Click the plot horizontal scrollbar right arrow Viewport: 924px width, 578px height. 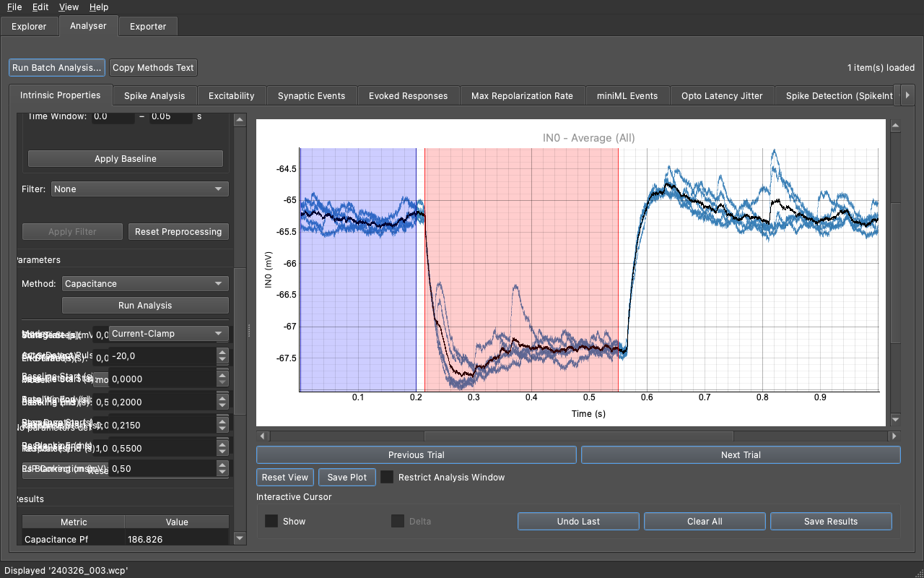pyautogui.click(x=895, y=436)
